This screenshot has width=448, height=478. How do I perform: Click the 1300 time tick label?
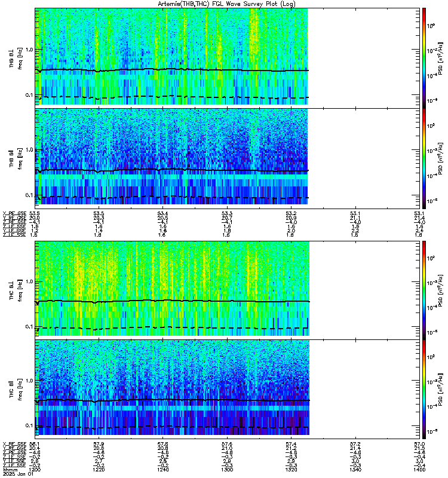click(x=227, y=470)
